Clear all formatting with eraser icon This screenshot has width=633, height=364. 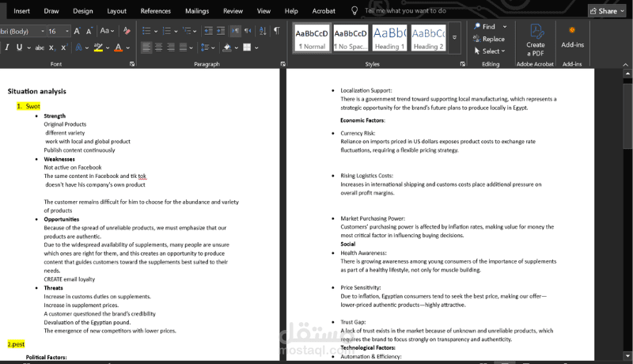(127, 31)
